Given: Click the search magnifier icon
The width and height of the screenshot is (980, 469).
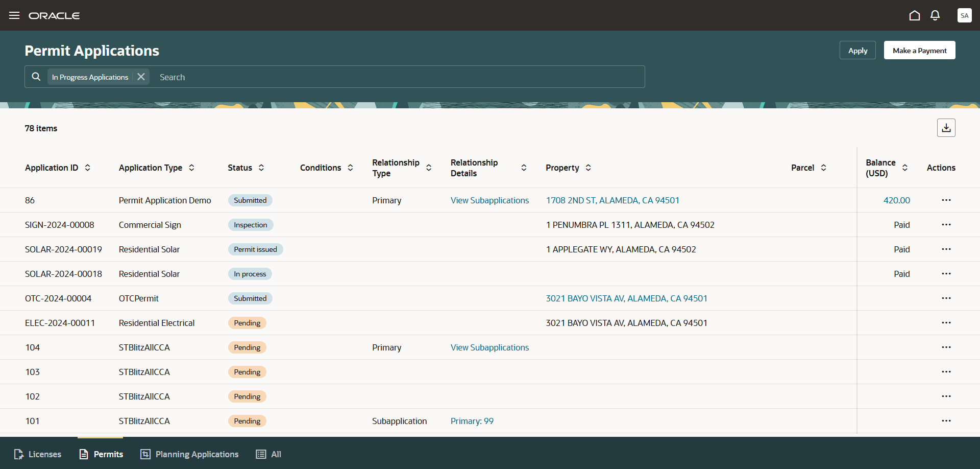Looking at the screenshot, I should [x=36, y=76].
